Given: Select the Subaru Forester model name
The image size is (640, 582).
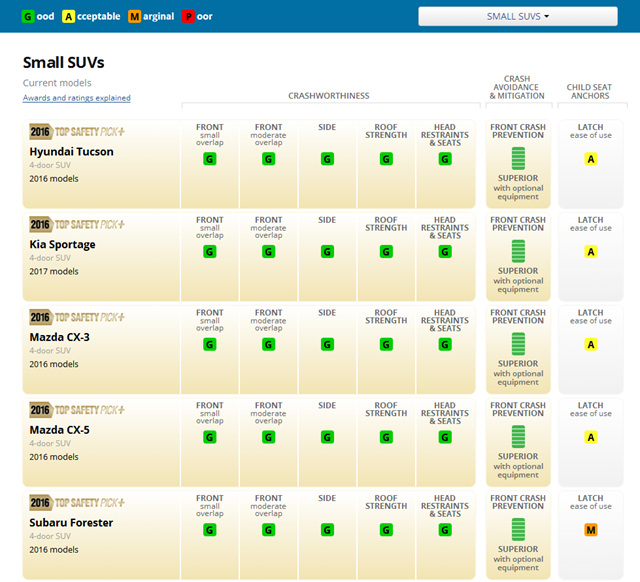Looking at the screenshot, I should pos(71,523).
